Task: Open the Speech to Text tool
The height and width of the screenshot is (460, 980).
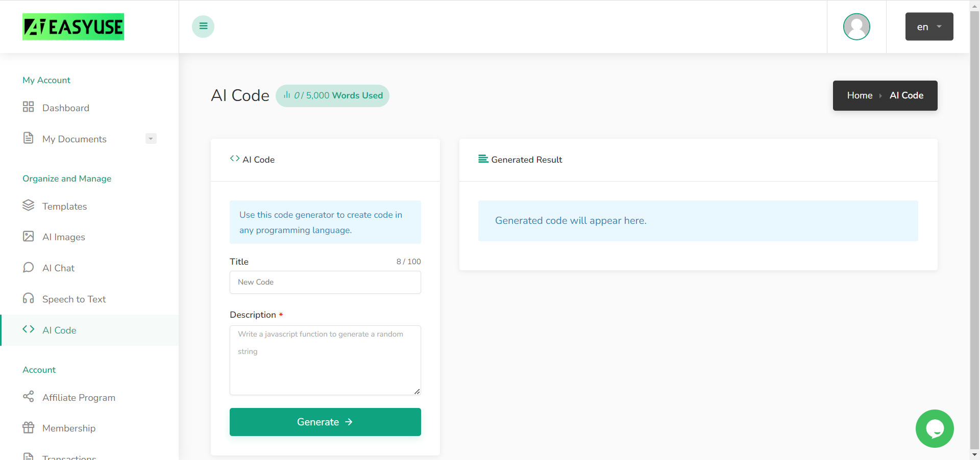Action: coord(29,299)
